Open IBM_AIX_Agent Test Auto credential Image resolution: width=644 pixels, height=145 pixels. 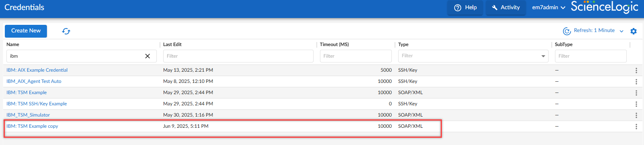[x=34, y=81]
